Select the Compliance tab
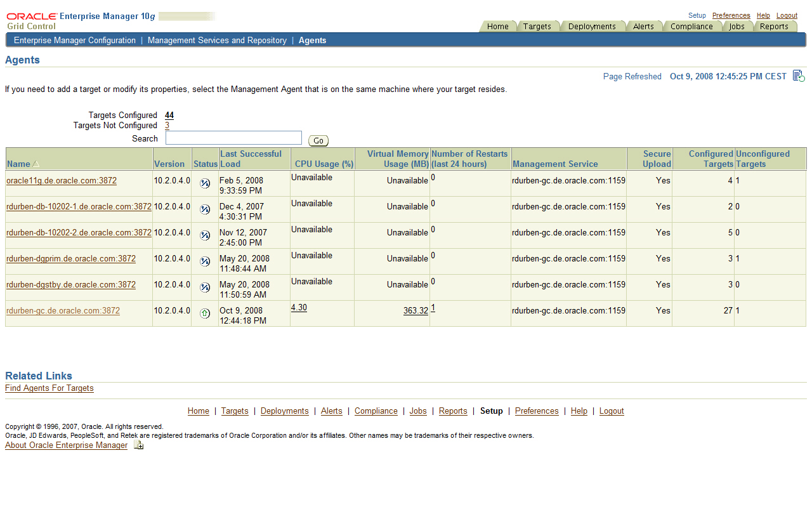Screen dimensions: 812x507 click(691, 27)
